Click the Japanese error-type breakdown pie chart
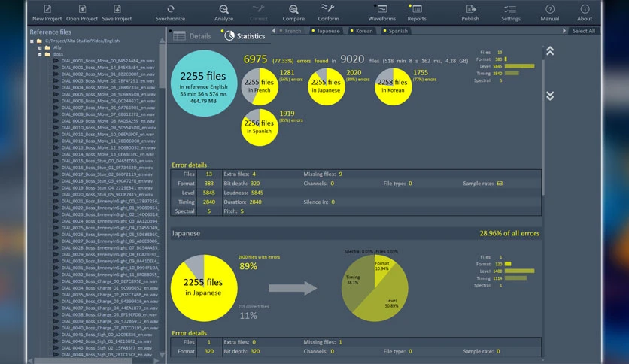The height and width of the screenshot is (364, 629). 375,288
